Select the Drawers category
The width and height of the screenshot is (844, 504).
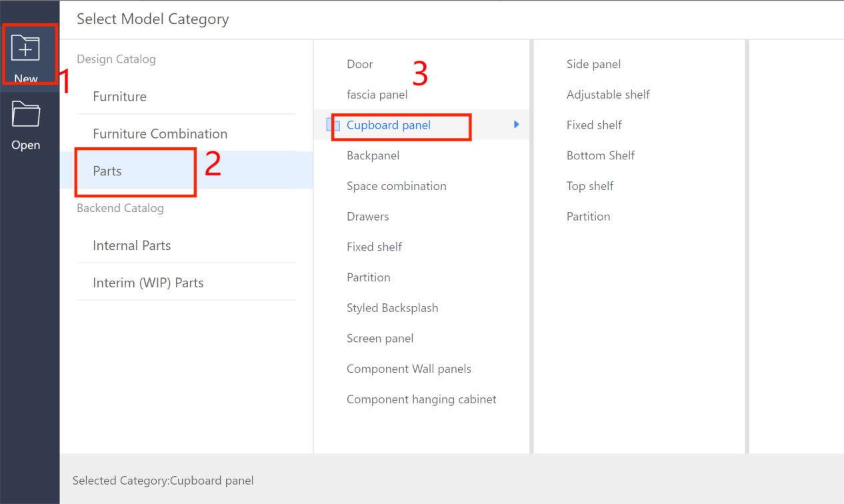[x=368, y=217]
